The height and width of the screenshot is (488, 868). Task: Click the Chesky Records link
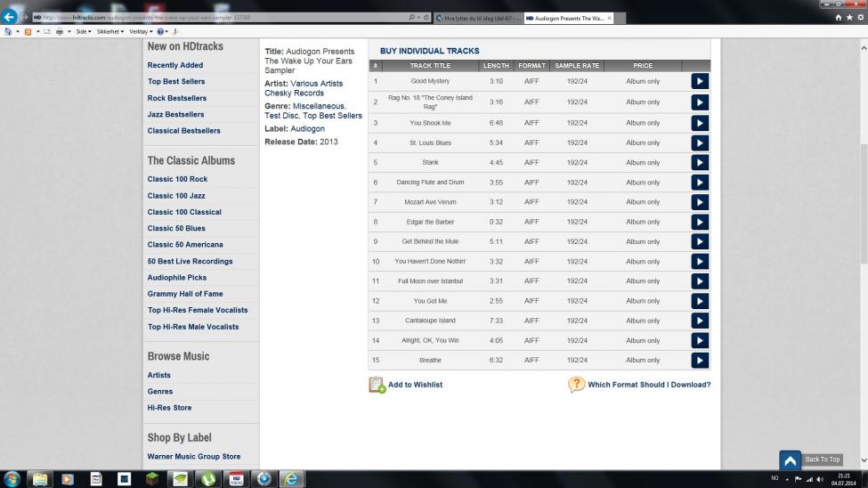point(294,93)
